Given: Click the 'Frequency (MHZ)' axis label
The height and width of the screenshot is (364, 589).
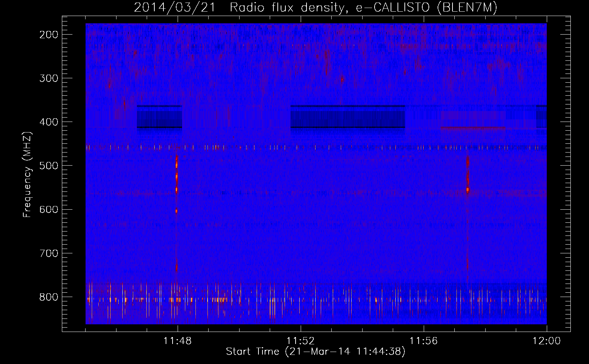Looking at the screenshot, I should pos(27,175).
